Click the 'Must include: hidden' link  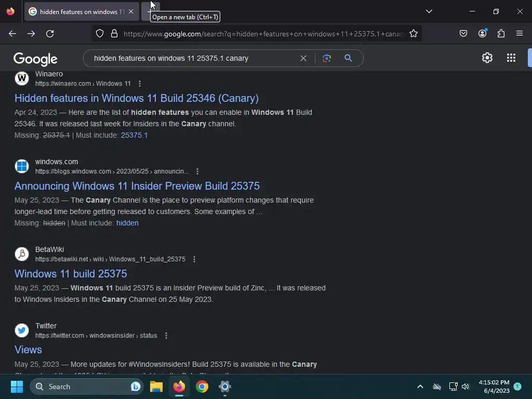tap(127, 223)
